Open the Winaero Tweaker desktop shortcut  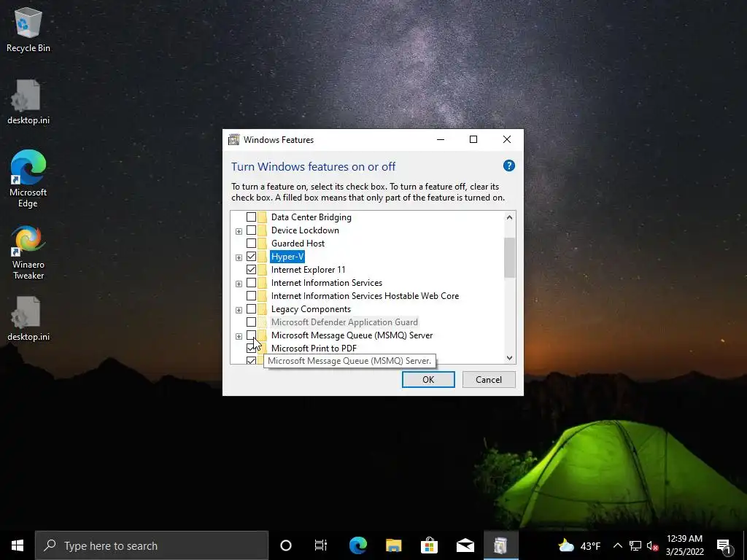(x=28, y=252)
